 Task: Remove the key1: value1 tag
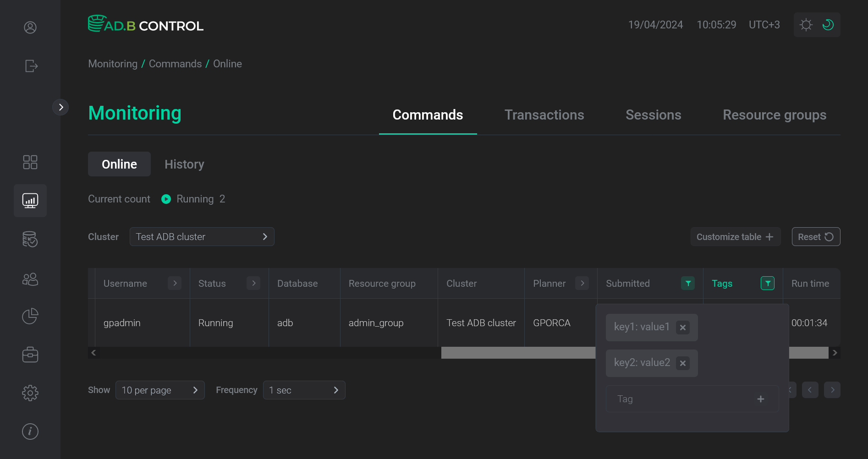point(682,327)
